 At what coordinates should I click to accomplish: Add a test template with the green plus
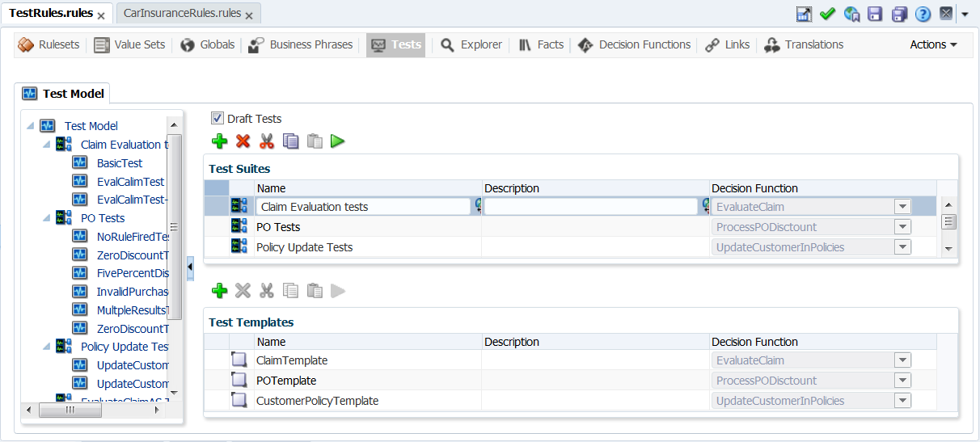[x=219, y=290]
